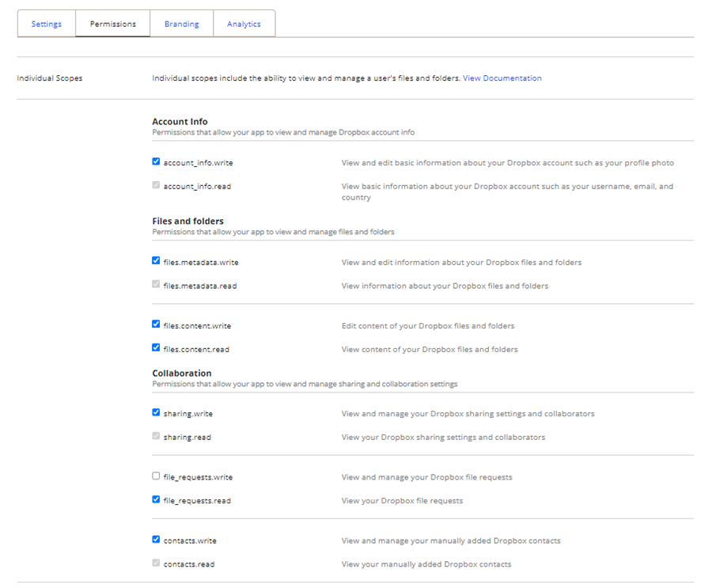Click the grayed files.metadata.read checkbox

pos(156,285)
